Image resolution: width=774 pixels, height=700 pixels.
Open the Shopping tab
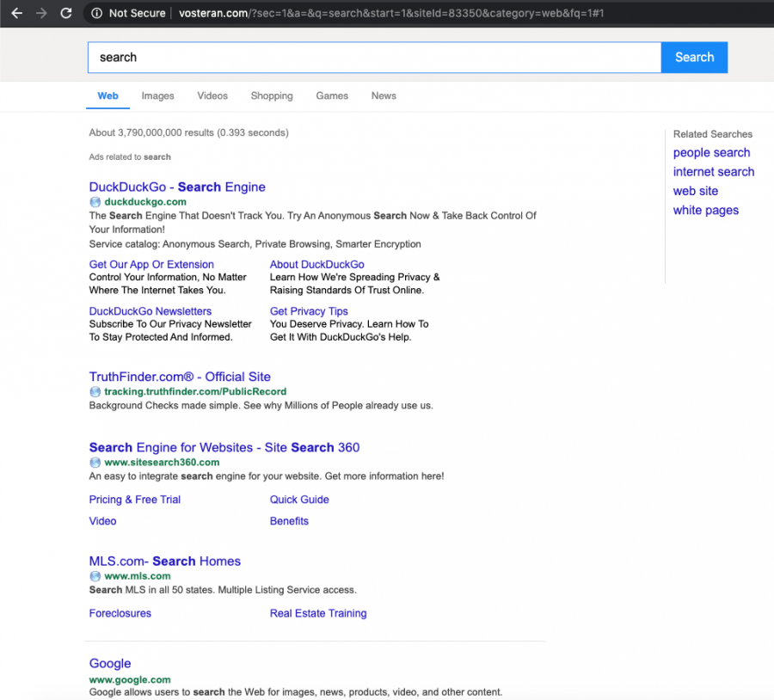272,95
